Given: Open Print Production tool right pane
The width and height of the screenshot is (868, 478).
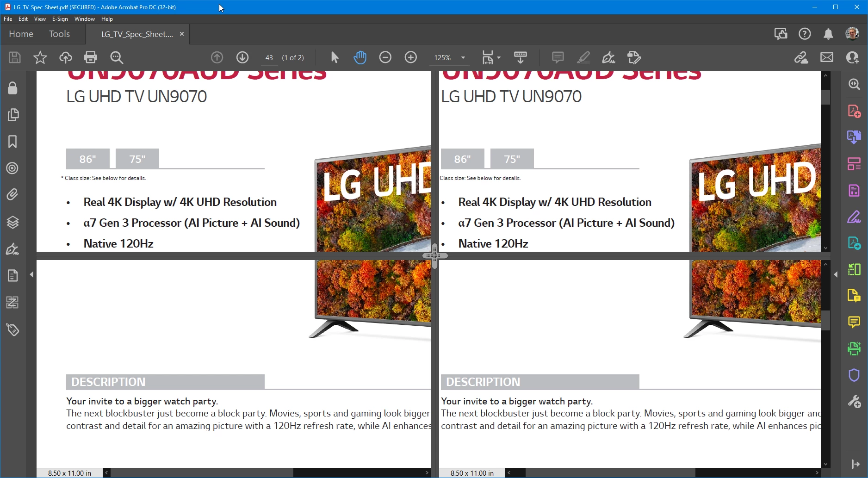Looking at the screenshot, I should [x=854, y=348].
